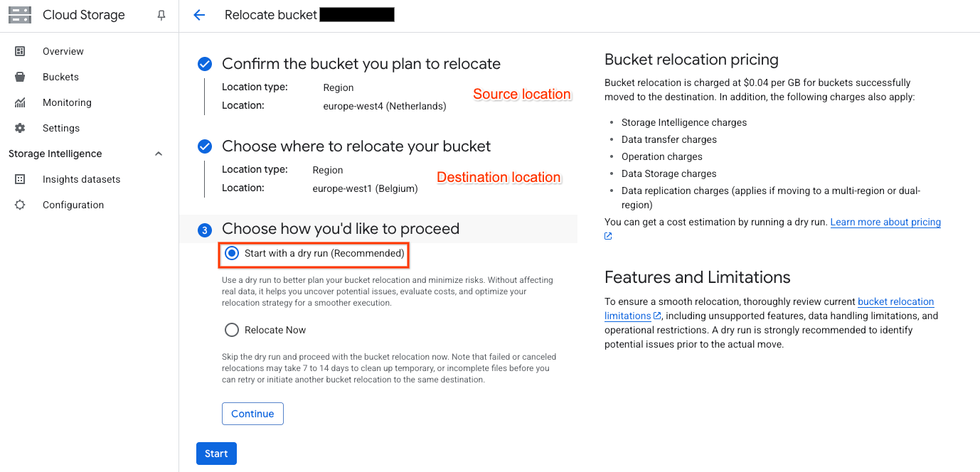Open Monitoring in the sidebar
980x472 pixels.
tap(67, 102)
